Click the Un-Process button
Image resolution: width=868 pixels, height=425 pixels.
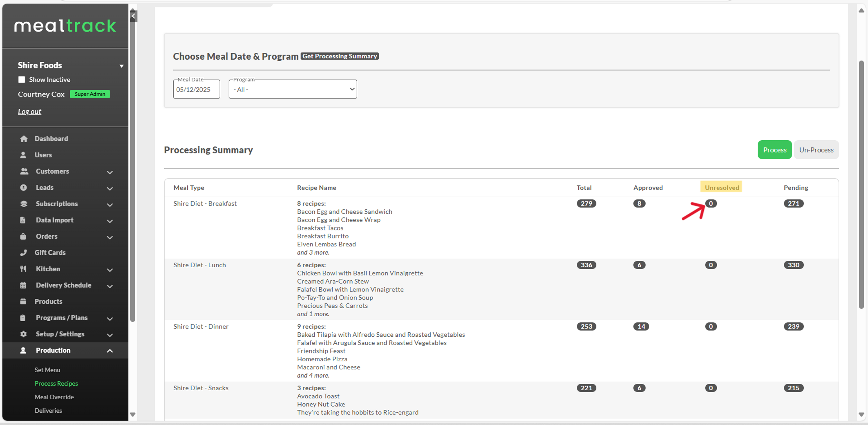pyautogui.click(x=816, y=150)
